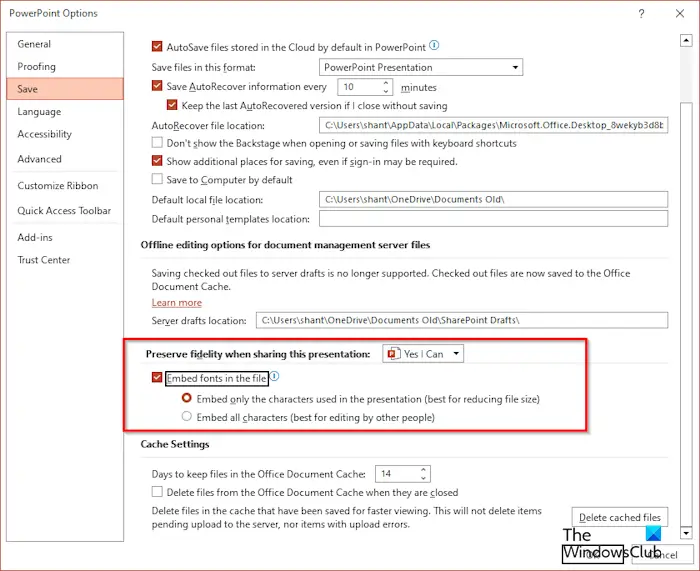The width and height of the screenshot is (700, 571).
Task: Open the General category
Action: [65, 44]
